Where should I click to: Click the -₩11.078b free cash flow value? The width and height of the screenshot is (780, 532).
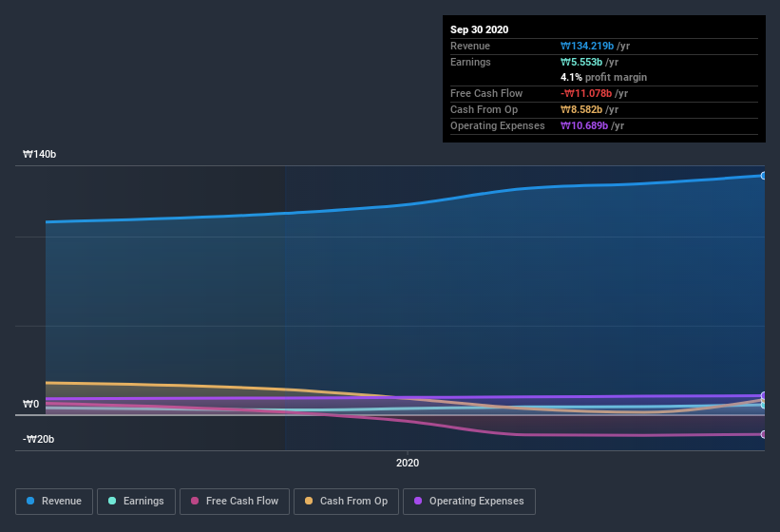coord(586,93)
